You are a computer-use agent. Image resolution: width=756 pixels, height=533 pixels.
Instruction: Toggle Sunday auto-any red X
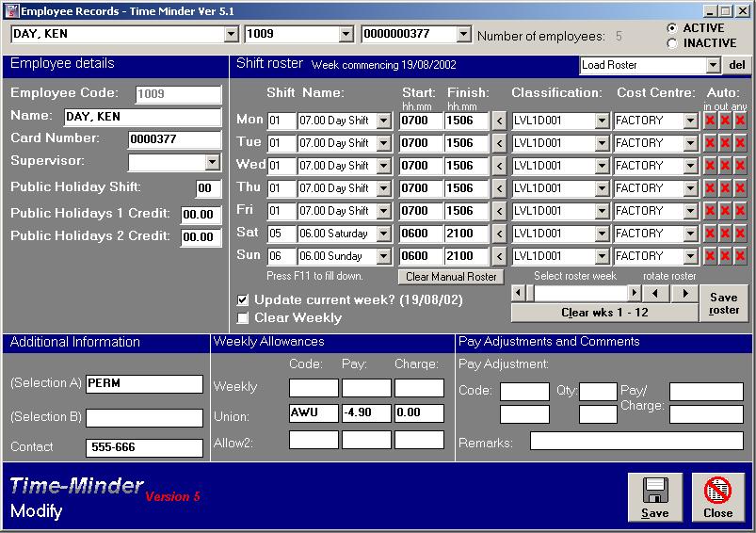click(740, 256)
